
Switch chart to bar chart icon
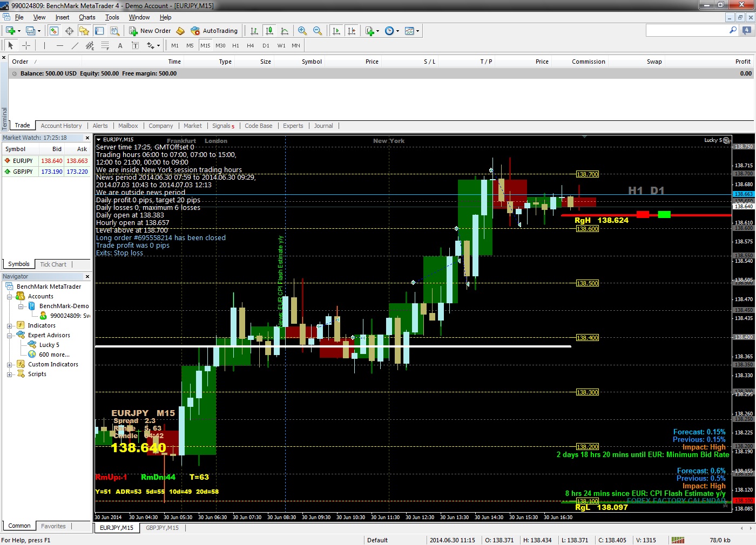coord(254,31)
